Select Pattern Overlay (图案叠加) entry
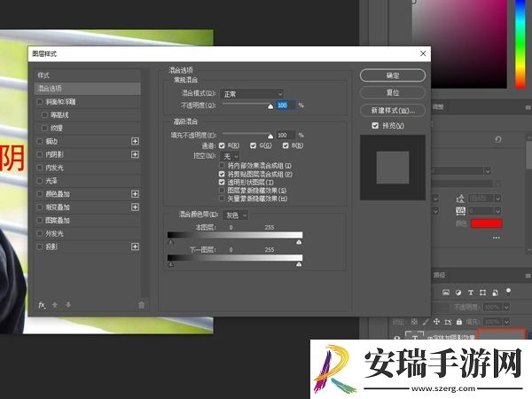The width and height of the screenshot is (532, 399). pyautogui.click(x=88, y=220)
